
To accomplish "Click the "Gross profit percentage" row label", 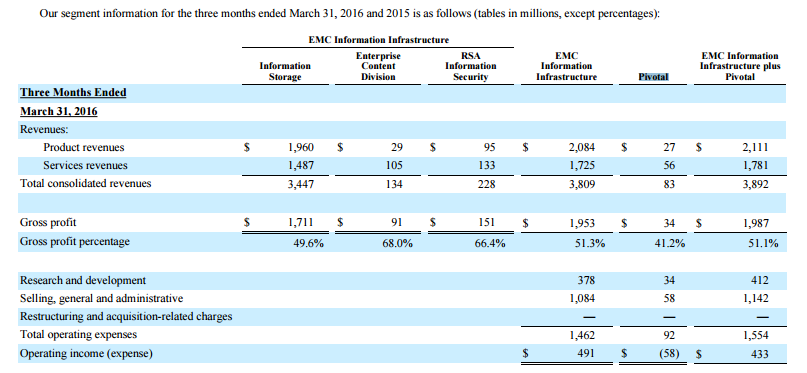I will click(x=75, y=241).
